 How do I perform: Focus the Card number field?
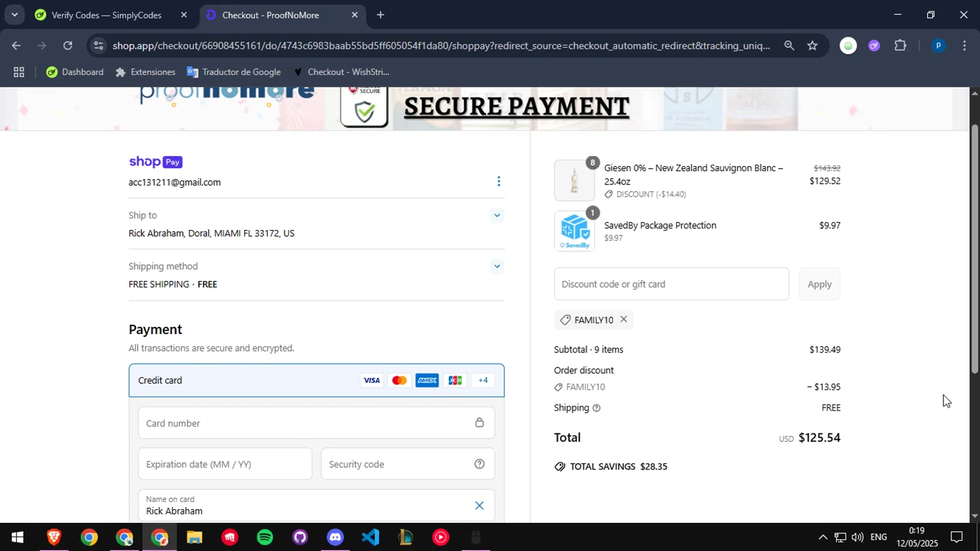316,423
